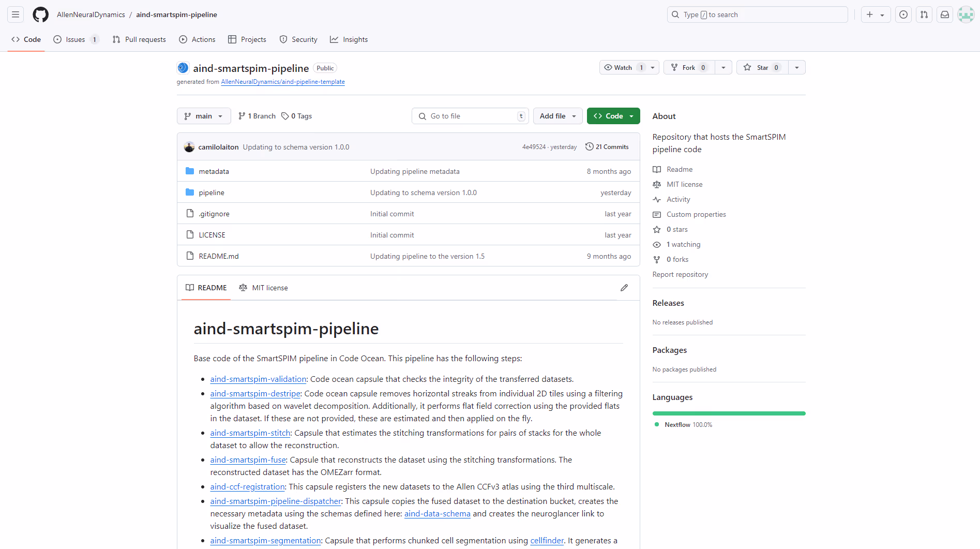Open the .gitignore file
The width and height of the screenshot is (980, 549).
214,214
